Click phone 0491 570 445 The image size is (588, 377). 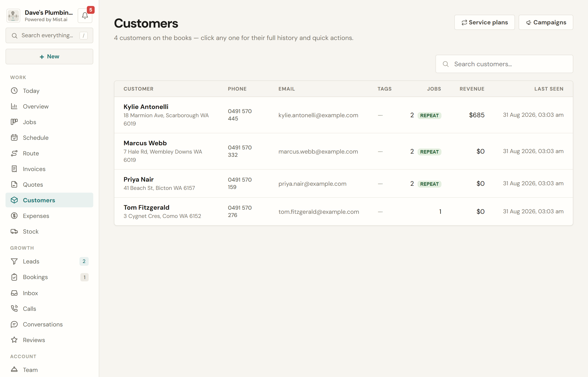tap(240, 115)
